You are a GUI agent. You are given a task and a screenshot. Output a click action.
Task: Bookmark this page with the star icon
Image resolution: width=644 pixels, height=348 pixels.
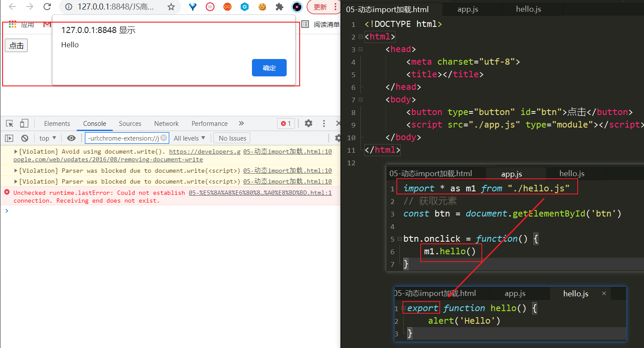coord(171,7)
